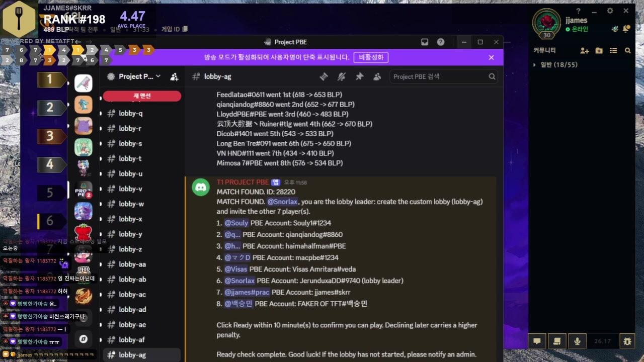Toggle notification mute bell in channel header

(342, 76)
